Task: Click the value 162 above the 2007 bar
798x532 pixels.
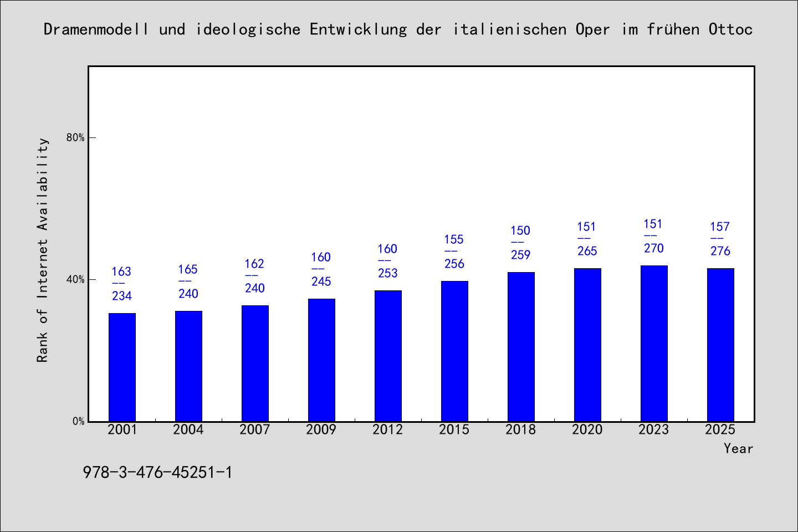Action: coord(255,264)
